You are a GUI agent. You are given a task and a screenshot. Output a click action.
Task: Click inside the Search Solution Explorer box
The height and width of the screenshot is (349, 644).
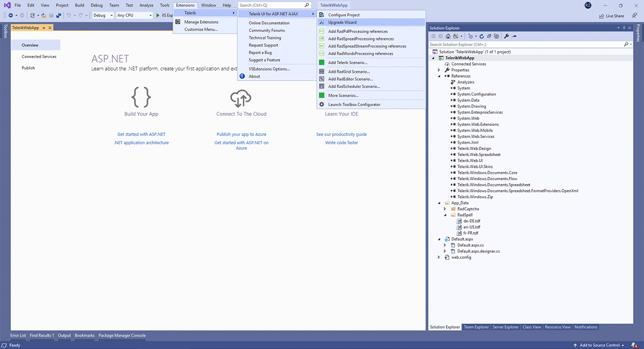click(x=519, y=44)
